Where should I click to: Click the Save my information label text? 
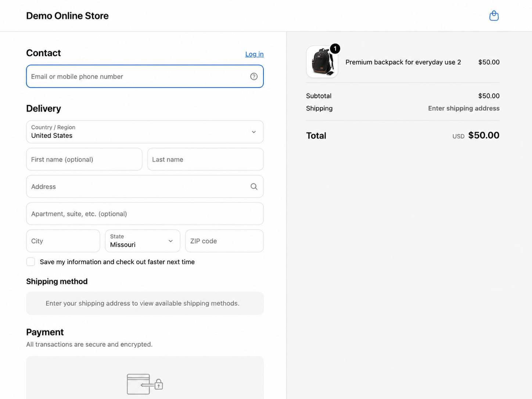tap(117, 262)
